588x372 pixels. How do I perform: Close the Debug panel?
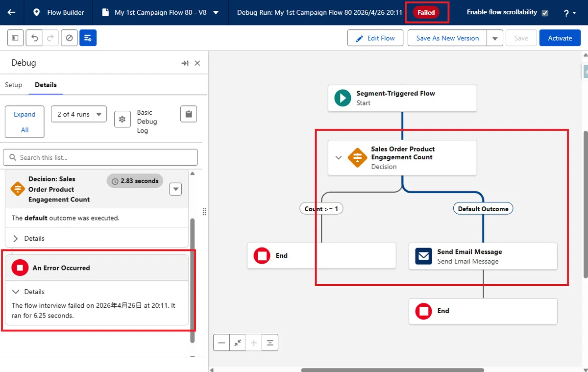[x=197, y=63]
